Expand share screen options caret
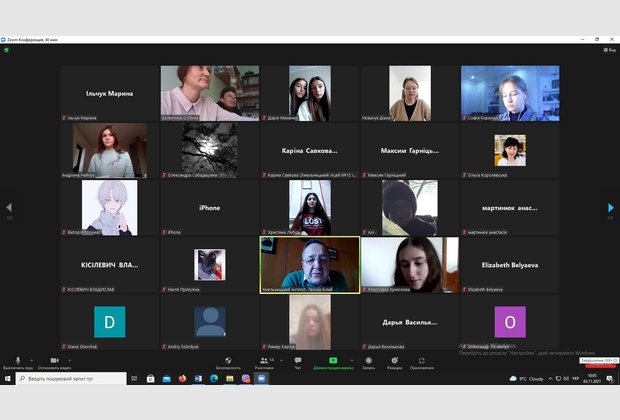Image resolution: width=620 pixels, height=420 pixels. point(352,360)
